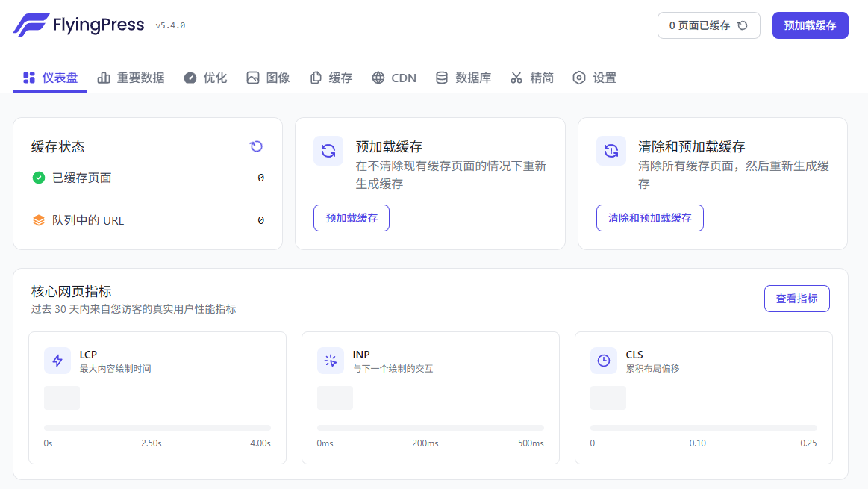Click the orange stack icon beside 队列中的 URL
Viewport: 868px width, 489px height.
click(39, 220)
